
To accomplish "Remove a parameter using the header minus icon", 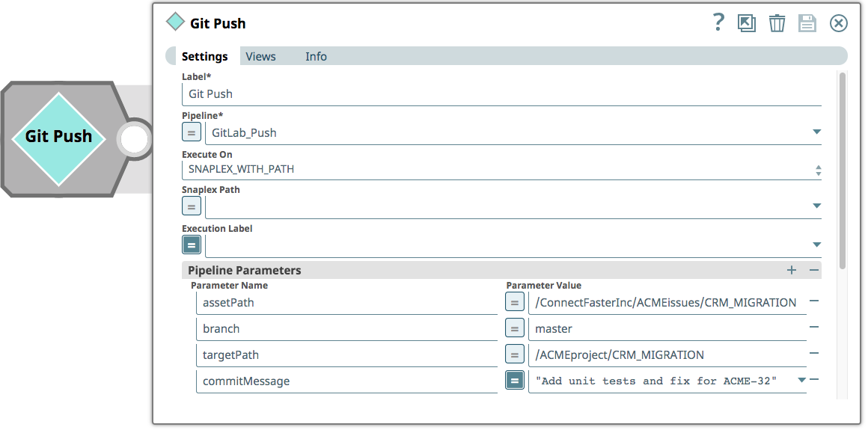I will [814, 270].
